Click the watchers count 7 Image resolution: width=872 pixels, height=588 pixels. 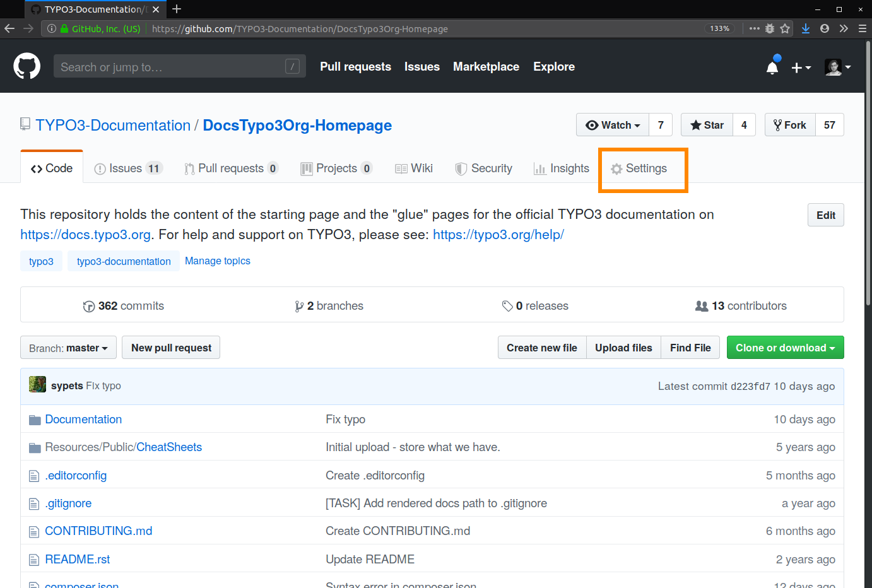(x=661, y=125)
